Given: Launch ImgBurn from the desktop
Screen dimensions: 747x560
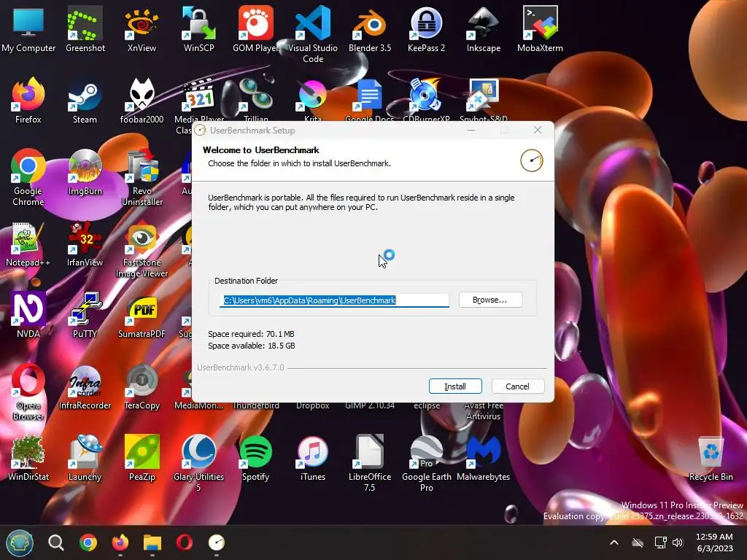Looking at the screenshot, I should click(85, 172).
